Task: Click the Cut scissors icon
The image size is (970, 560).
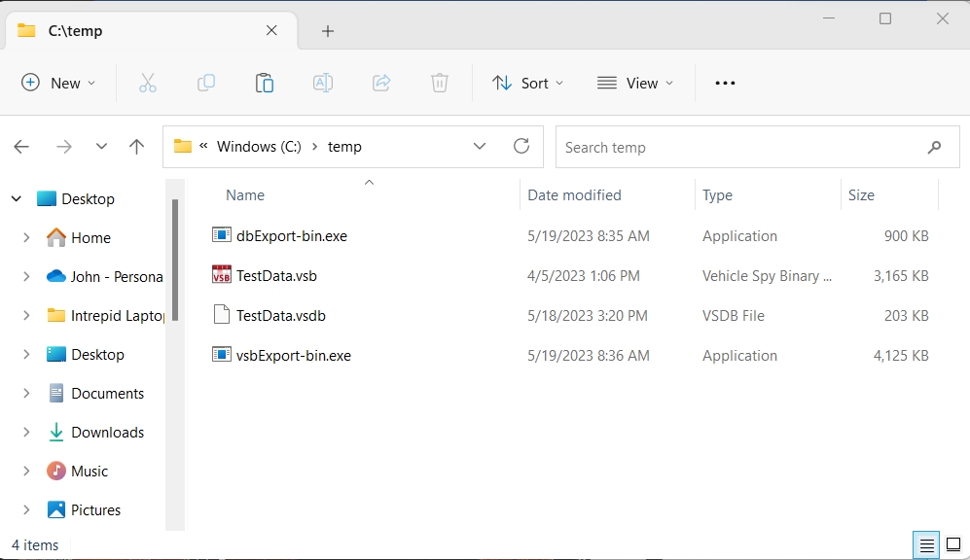Action: click(x=148, y=84)
